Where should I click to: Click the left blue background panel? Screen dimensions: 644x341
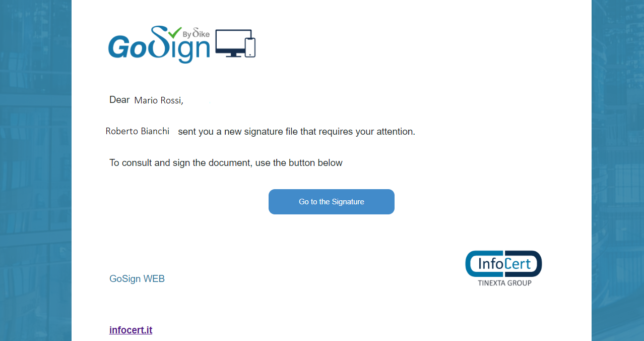click(x=36, y=170)
